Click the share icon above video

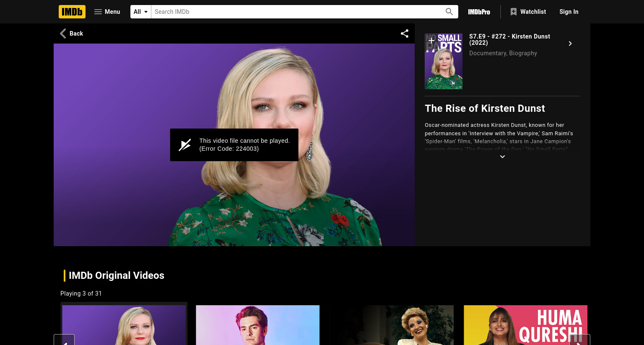tap(405, 33)
